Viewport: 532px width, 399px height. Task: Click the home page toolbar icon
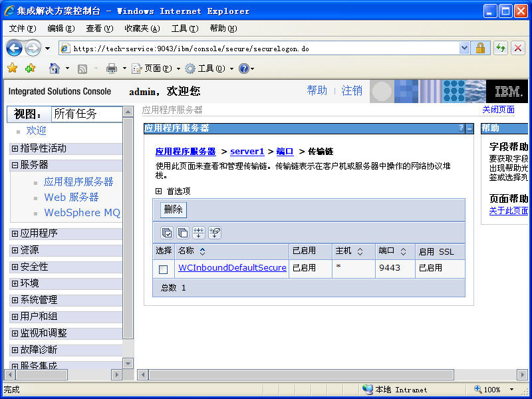55,68
